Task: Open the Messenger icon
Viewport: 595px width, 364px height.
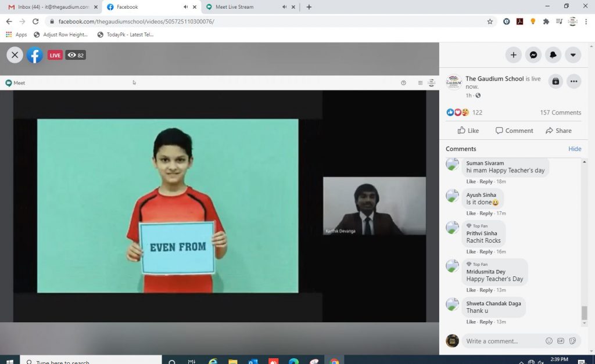Action: coord(533,55)
